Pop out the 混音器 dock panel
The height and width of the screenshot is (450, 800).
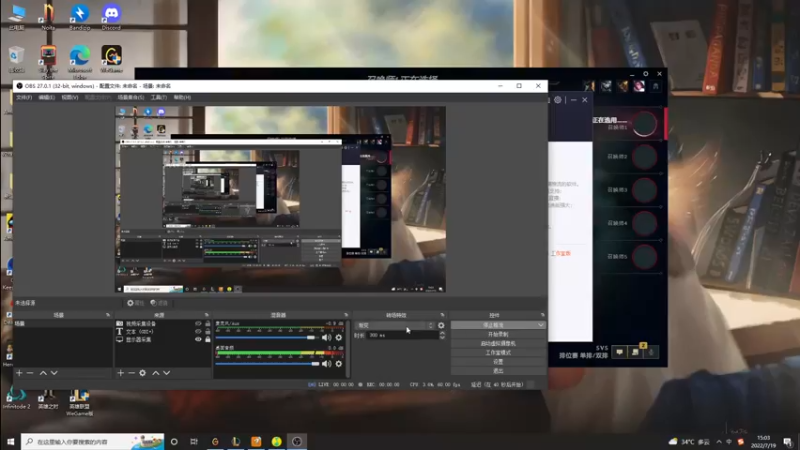point(346,315)
